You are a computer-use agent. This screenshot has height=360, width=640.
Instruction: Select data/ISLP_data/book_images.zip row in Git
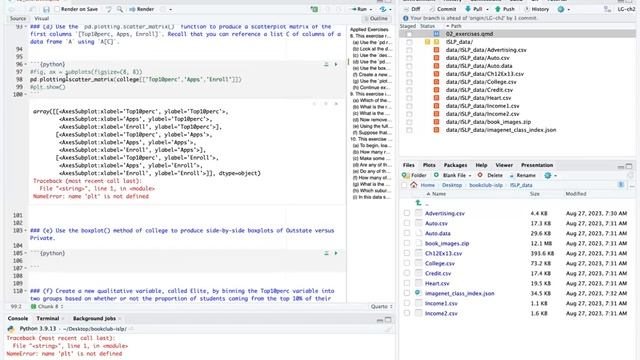pos(517,122)
